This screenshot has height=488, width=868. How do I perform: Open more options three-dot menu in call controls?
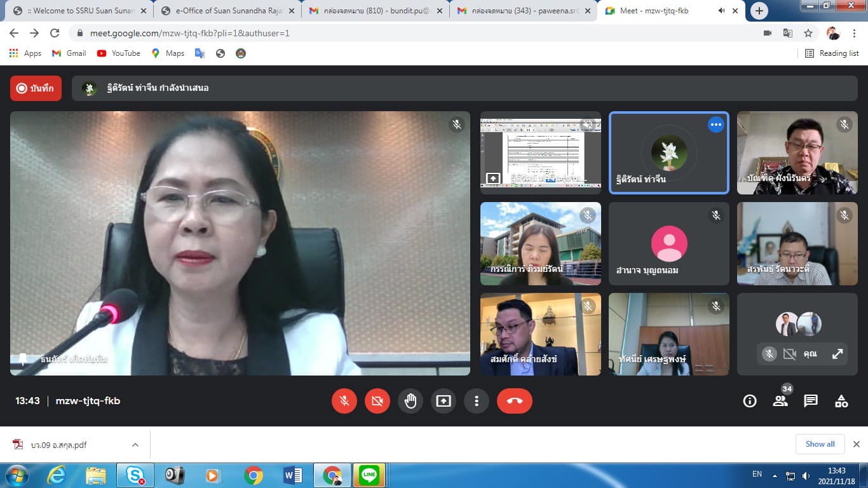point(477,401)
